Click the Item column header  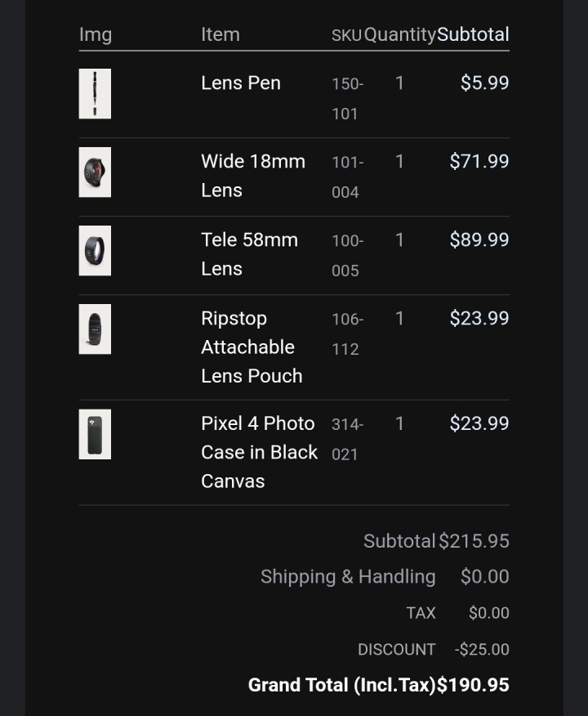click(x=220, y=34)
